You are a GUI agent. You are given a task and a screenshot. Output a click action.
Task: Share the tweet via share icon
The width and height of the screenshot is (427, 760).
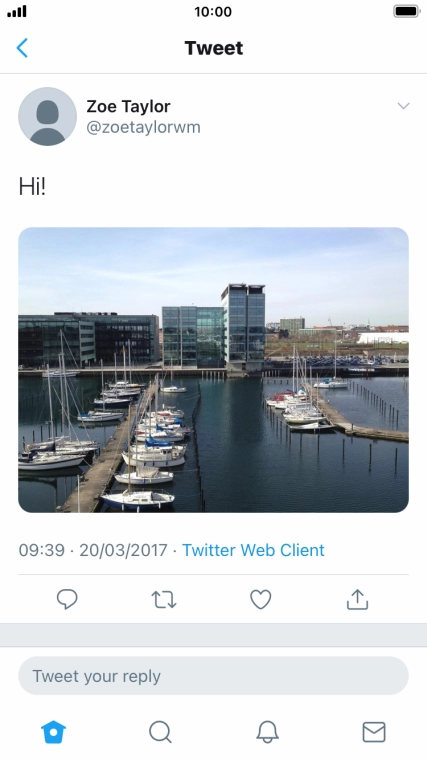(x=358, y=599)
